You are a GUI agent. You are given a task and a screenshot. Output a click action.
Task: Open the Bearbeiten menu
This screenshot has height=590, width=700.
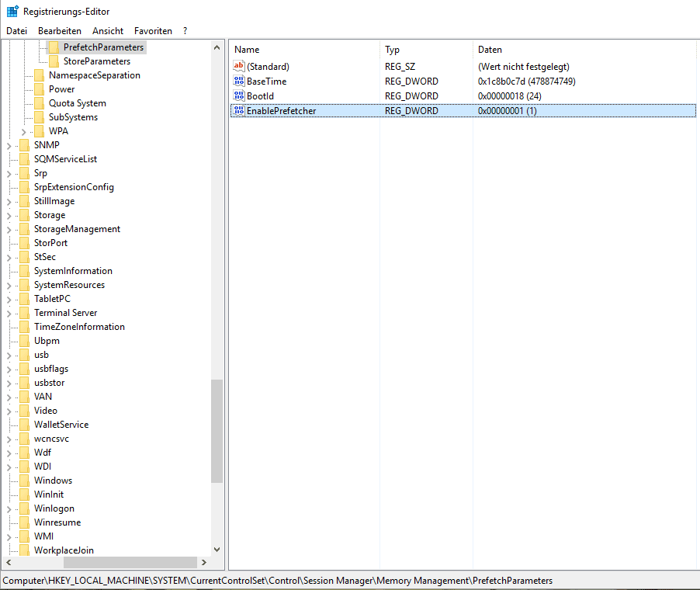[x=60, y=31]
